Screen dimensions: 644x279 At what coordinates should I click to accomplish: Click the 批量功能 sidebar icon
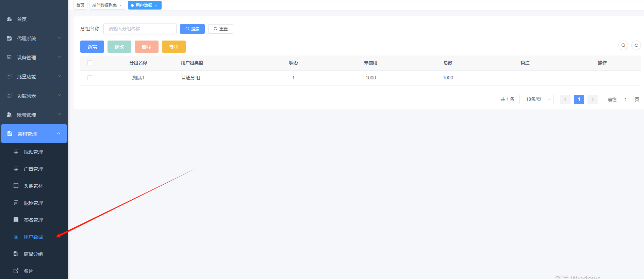[x=9, y=76]
